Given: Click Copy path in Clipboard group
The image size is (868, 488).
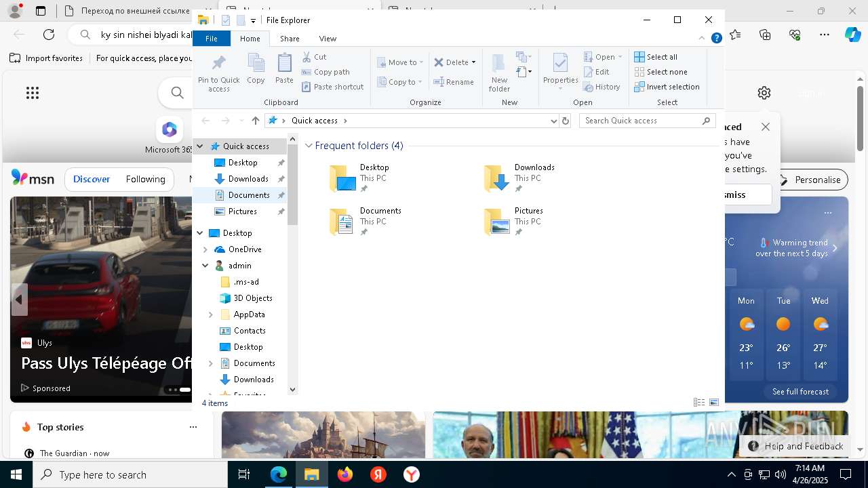Looking at the screenshot, I should pyautogui.click(x=325, y=72).
